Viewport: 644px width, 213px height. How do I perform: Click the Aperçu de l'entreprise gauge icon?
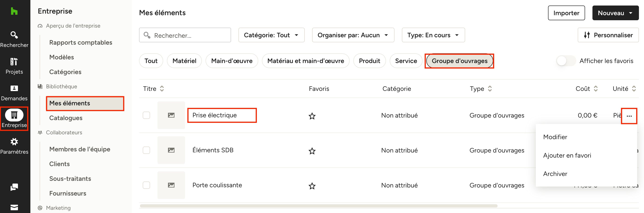[40, 26]
